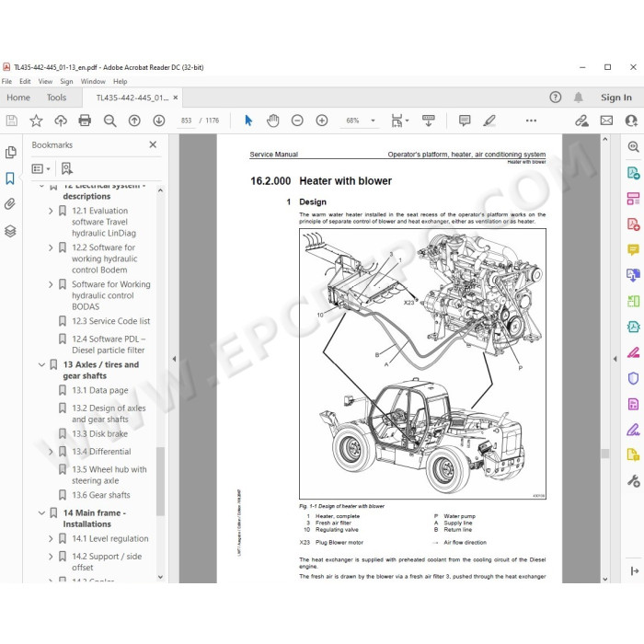Open bookmark 13.6 Gear shafts
This screenshot has height=644, width=644.
pyautogui.click(x=101, y=495)
